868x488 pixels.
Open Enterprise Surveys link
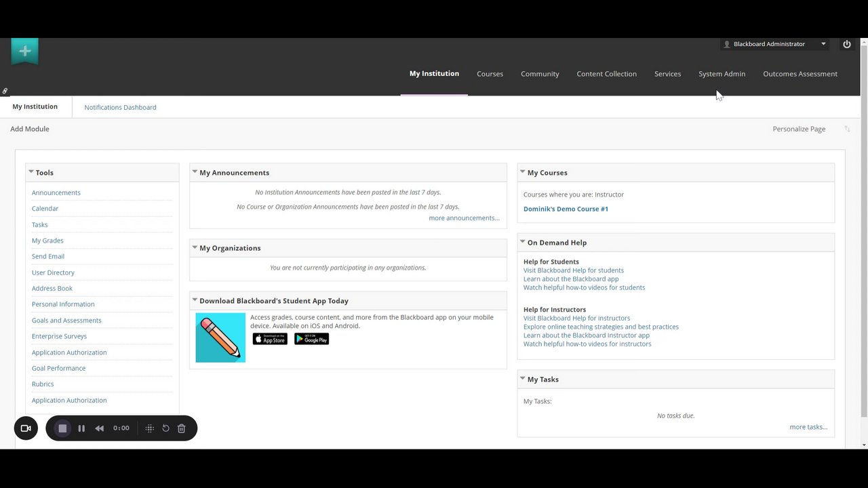pos(59,336)
